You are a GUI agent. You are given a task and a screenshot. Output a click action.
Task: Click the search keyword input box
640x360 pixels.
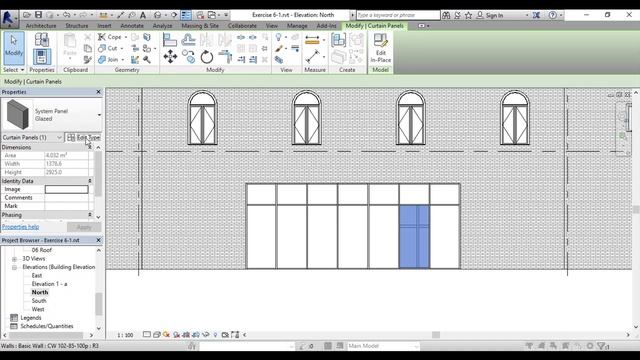pyautogui.click(x=398, y=15)
